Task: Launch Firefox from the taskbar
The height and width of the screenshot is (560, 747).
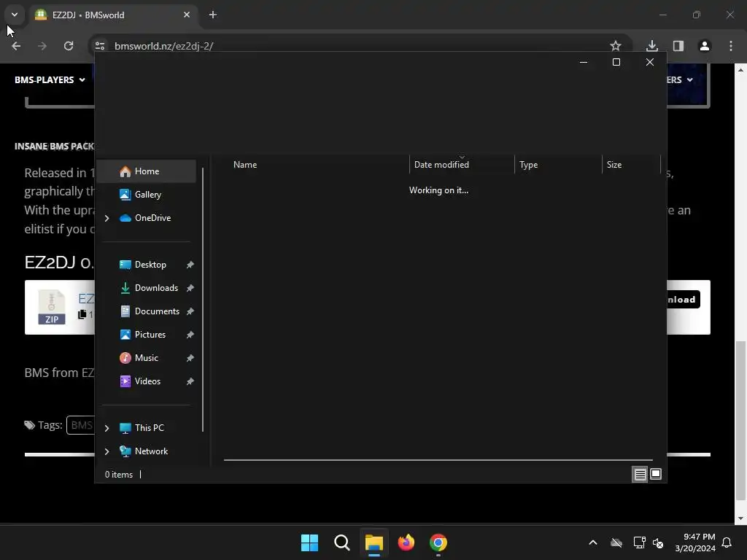Action: pyautogui.click(x=406, y=542)
